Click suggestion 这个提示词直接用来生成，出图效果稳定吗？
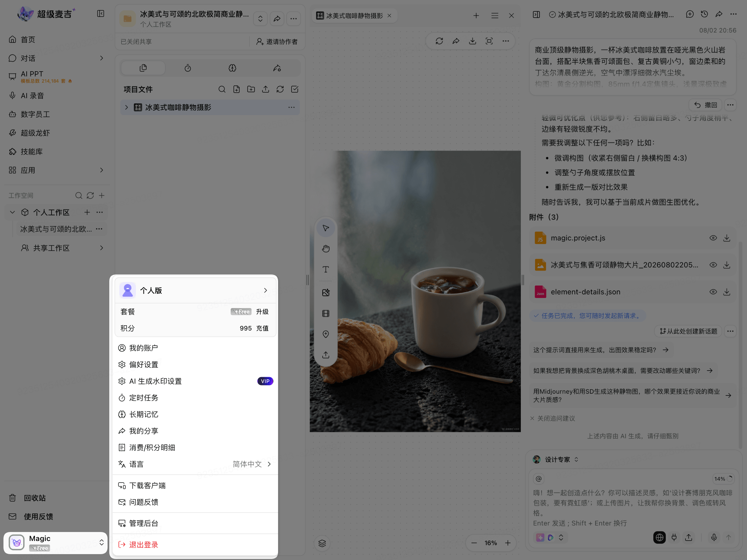 (x=601, y=350)
